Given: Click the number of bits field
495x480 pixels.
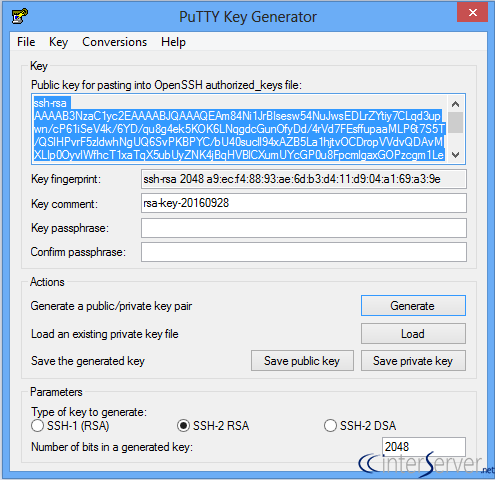Looking at the screenshot, I should (x=424, y=447).
